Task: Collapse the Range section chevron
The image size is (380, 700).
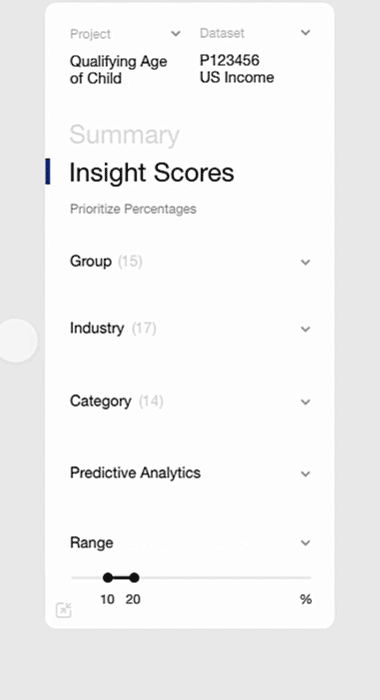Action: tap(305, 543)
